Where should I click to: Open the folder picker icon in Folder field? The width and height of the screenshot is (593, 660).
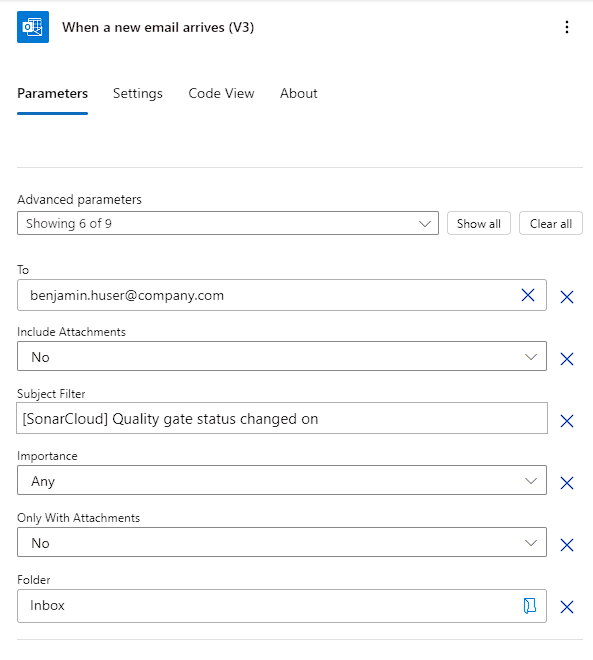[529, 606]
